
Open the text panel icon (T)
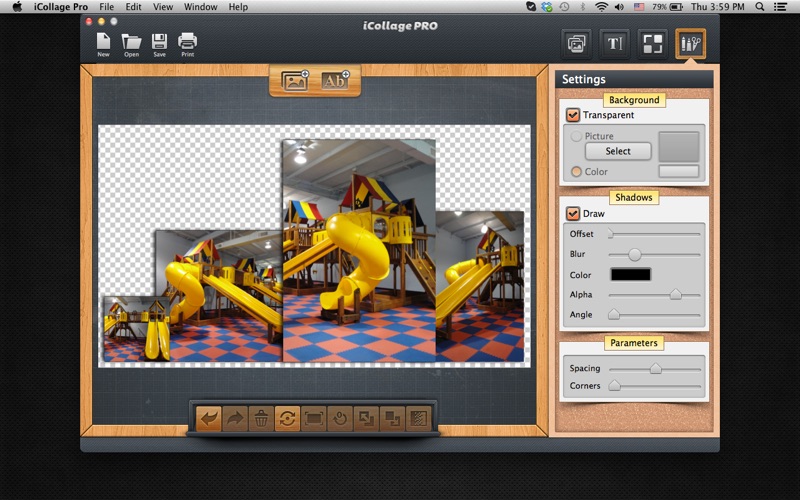coord(614,43)
